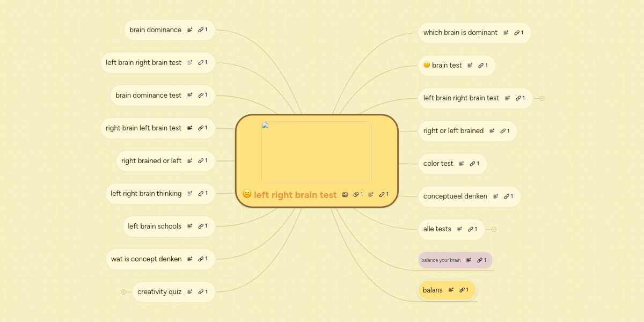This screenshot has height=322, width=644.
Task: Select right or left brained label
Action: (x=453, y=131)
